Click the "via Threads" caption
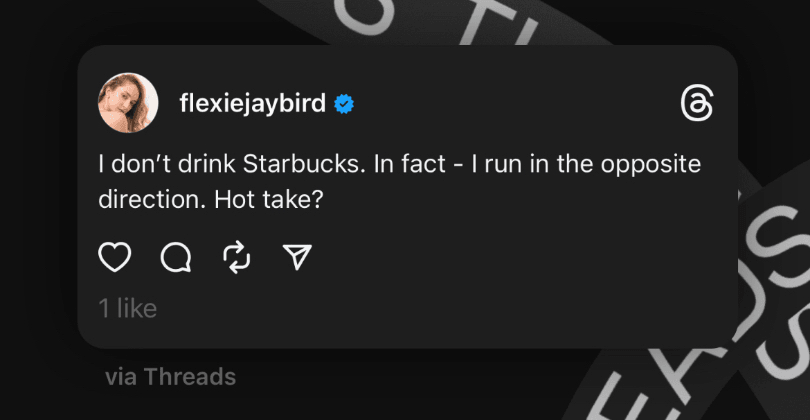Screen dimensions: 810x420 tap(170, 377)
